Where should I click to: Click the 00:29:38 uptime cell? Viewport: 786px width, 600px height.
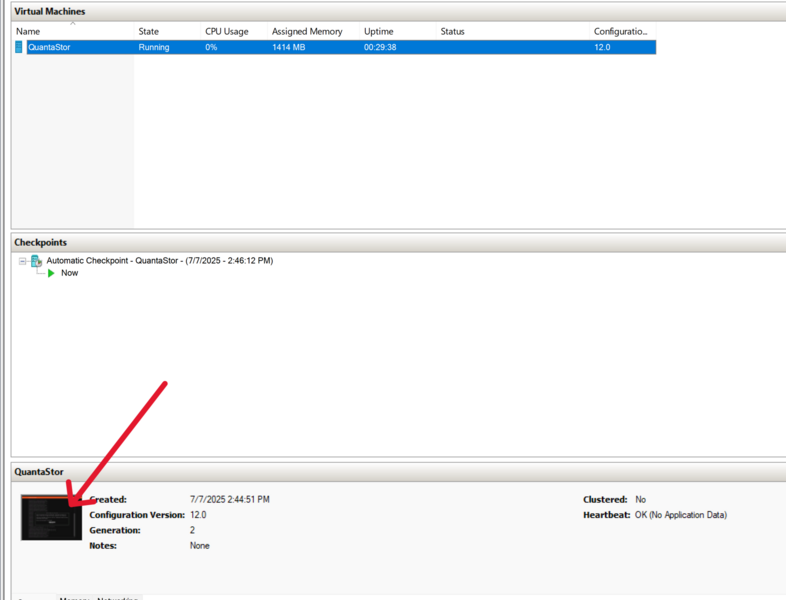click(380, 47)
